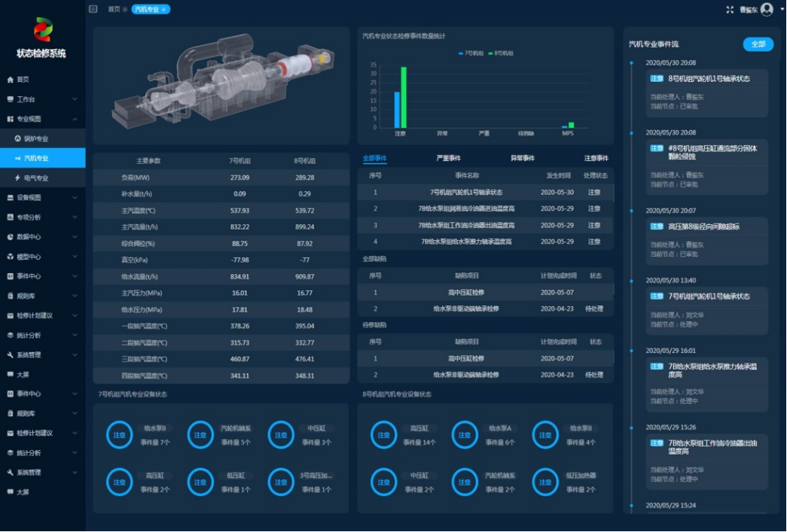Select 锅炉专业 in the sidebar
787x532 pixels.
tap(36, 138)
